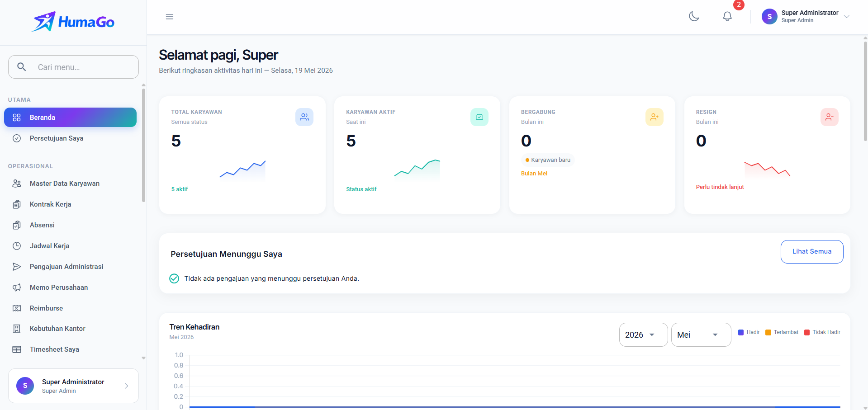Click the sidebar scroll up arrow
This screenshot has height=410, width=868.
[x=143, y=85]
